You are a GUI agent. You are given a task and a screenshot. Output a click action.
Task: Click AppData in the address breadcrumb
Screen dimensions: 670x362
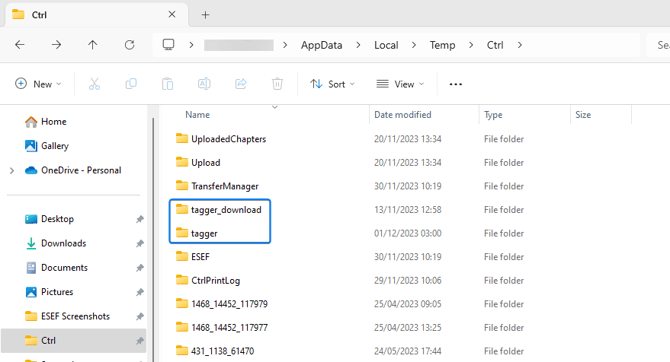(321, 45)
